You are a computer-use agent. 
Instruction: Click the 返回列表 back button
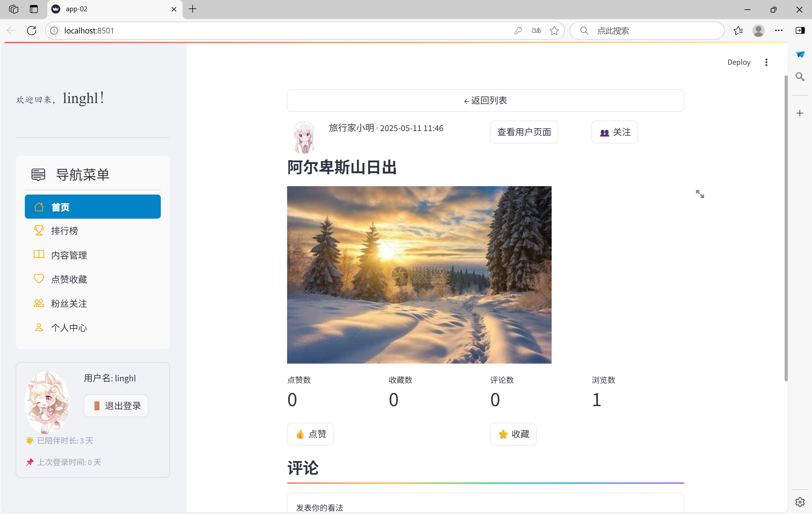[x=485, y=100]
